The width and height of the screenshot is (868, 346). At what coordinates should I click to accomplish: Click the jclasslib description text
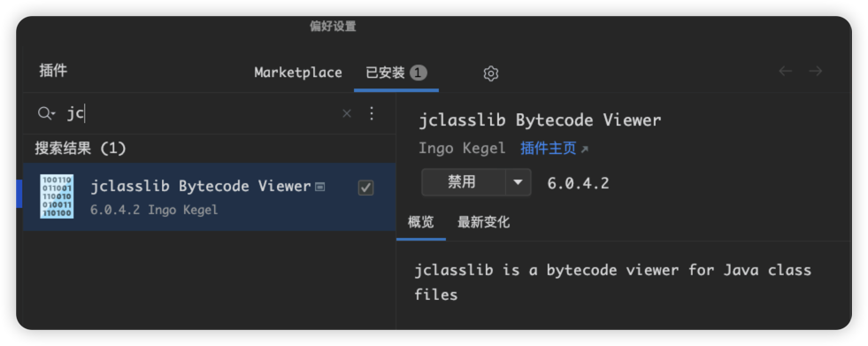click(x=613, y=282)
